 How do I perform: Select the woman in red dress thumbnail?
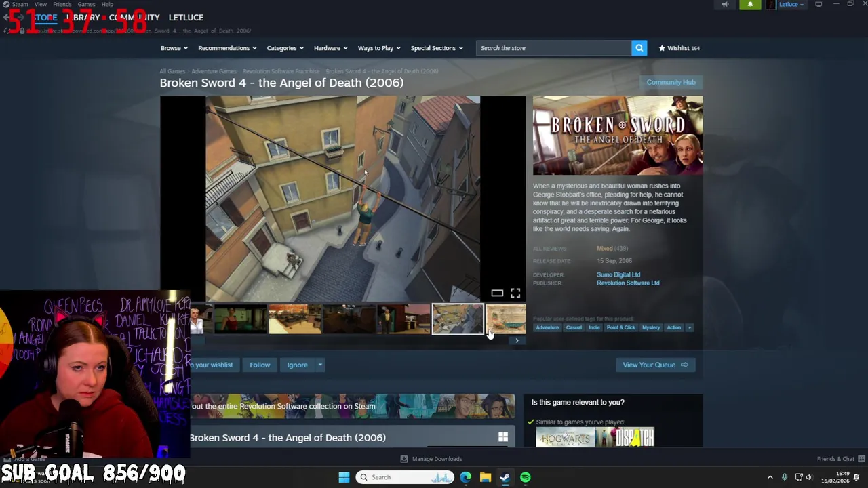tap(241, 319)
